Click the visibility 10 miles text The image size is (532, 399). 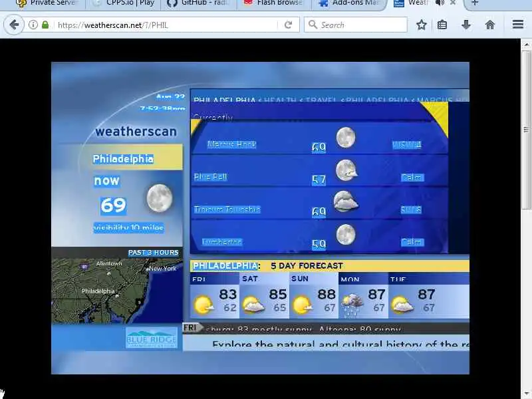click(128, 227)
